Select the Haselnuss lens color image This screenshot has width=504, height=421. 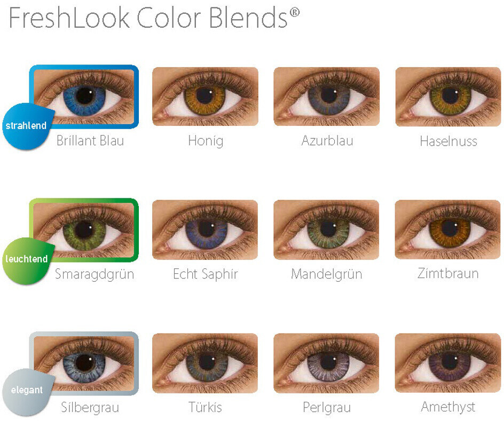(x=448, y=97)
